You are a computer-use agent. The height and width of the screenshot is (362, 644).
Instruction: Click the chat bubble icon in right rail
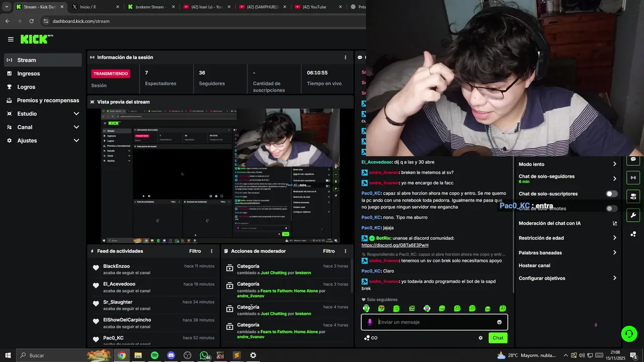coord(633,159)
